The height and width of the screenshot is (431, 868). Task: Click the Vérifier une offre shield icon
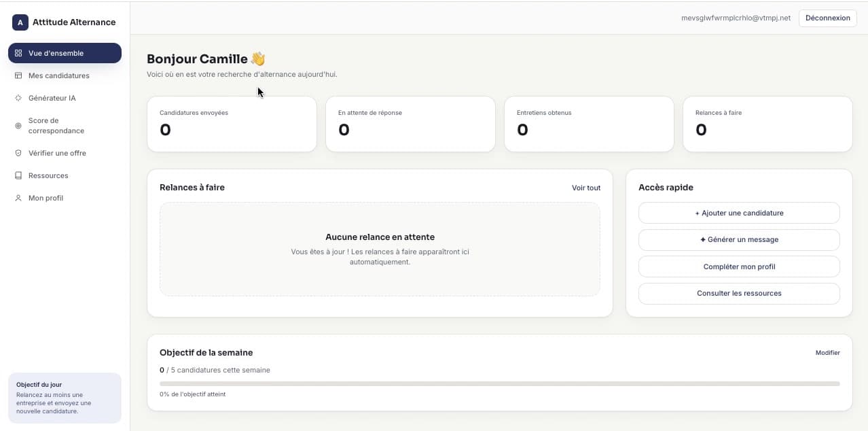18,153
